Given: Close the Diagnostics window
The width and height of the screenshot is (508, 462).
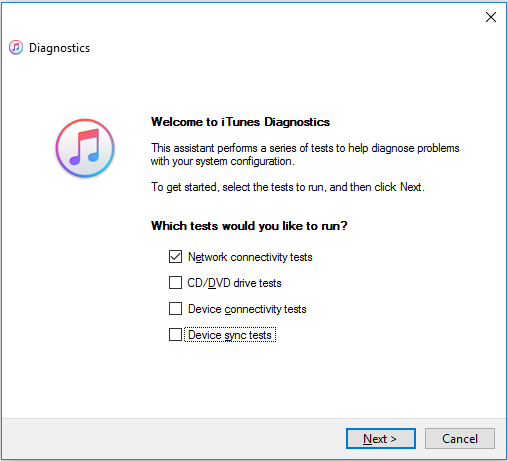Looking at the screenshot, I should [491, 17].
